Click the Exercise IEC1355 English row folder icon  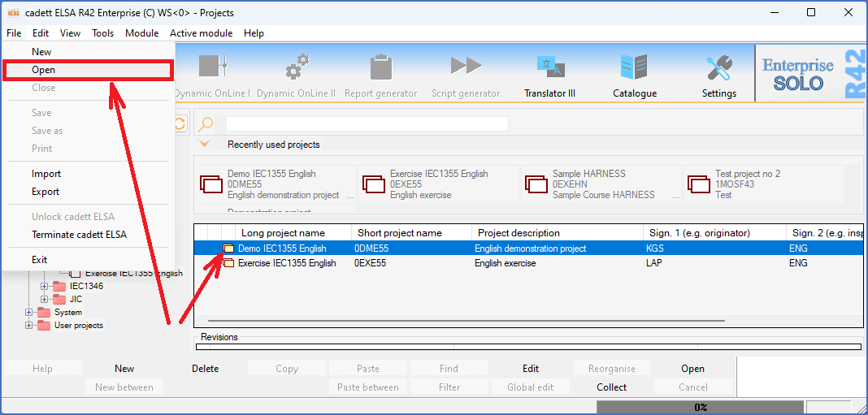(x=229, y=263)
